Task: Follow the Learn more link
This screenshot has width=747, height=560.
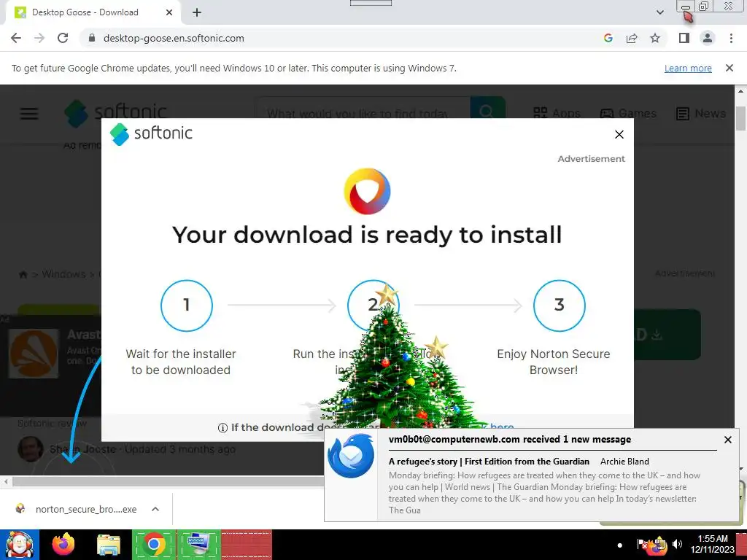Action: coord(688,68)
